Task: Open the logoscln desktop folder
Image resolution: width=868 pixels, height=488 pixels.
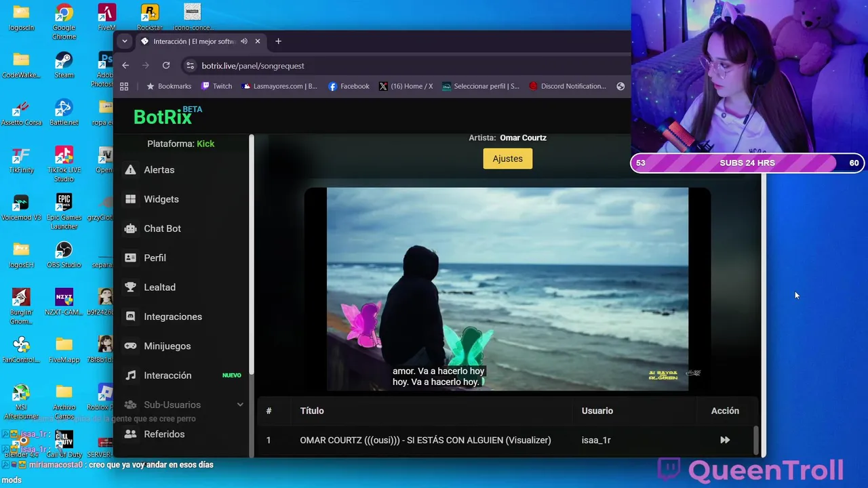Action: [x=22, y=18]
